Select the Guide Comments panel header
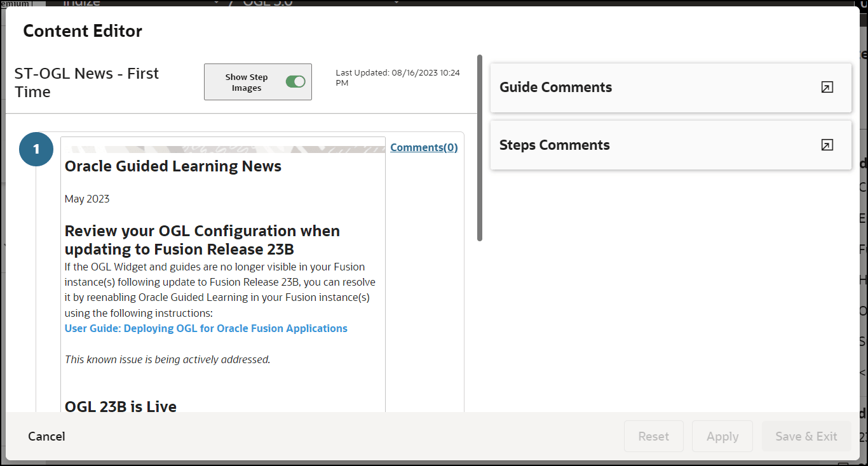 pos(671,88)
